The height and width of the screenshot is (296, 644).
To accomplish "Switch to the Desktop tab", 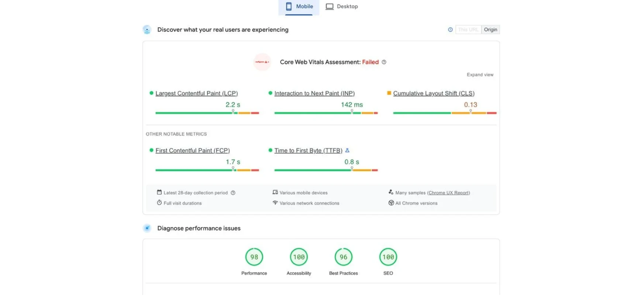I will pos(342,7).
